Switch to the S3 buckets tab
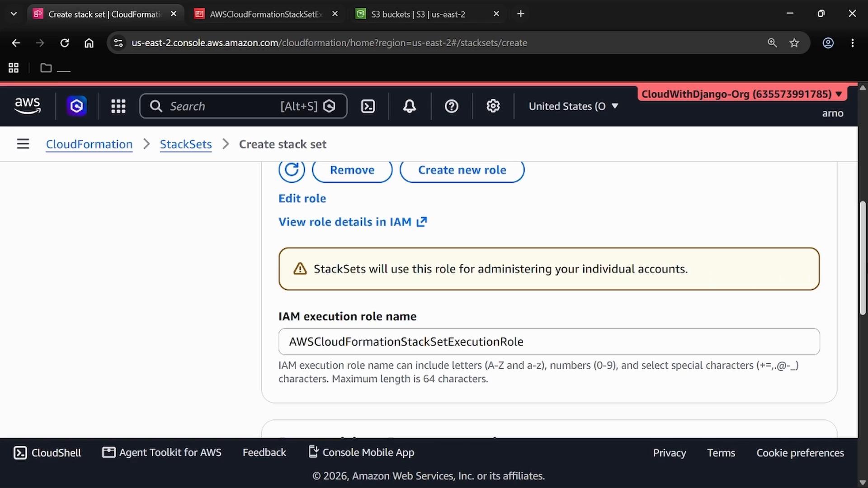 (418, 14)
